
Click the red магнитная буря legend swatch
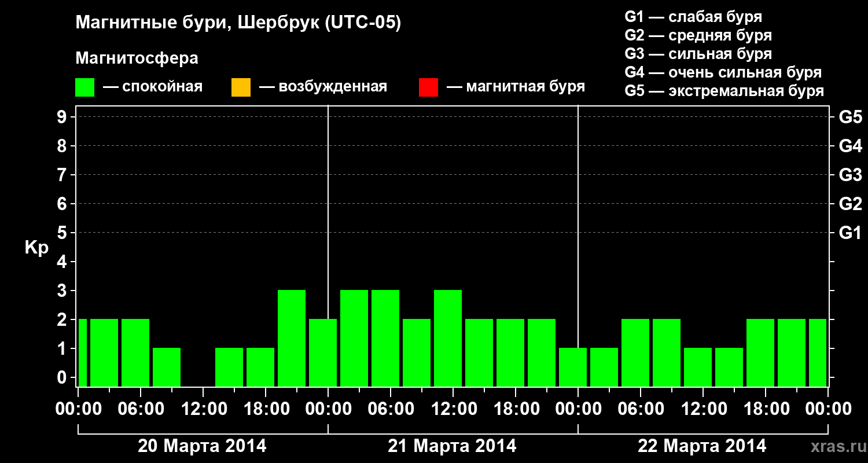pos(428,87)
